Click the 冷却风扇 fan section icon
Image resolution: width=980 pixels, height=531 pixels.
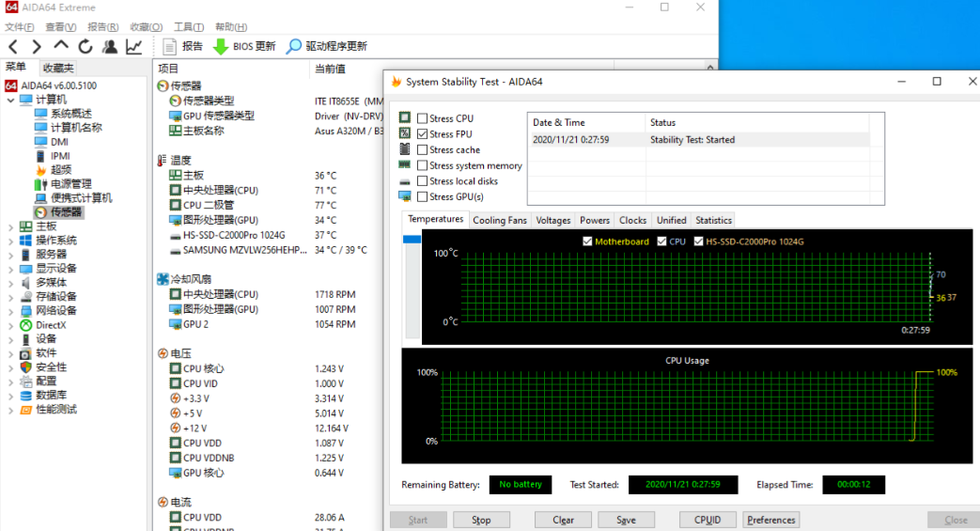[163, 279]
